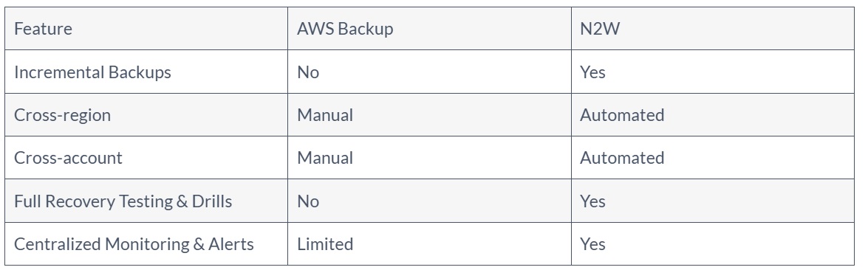Click the Cross-region feature cell
868x270 pixels.
pos(146,114)
